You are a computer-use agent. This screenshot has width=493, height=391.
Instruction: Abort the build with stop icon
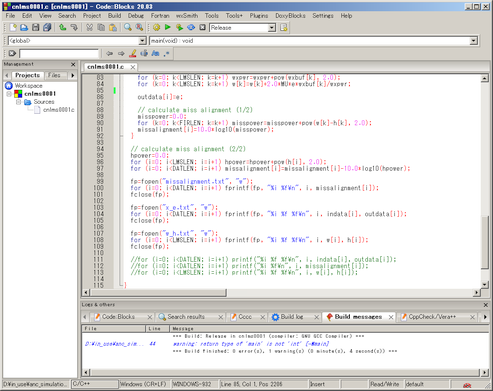[x=202, y=27]
